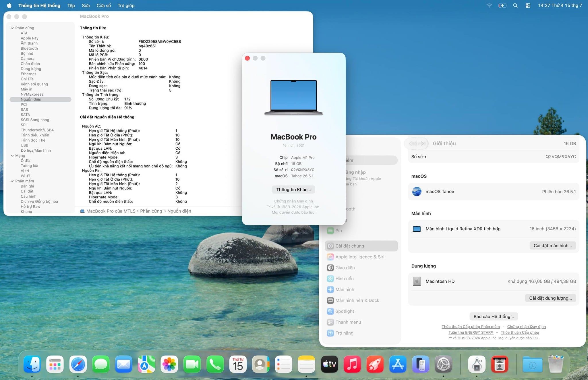
Task: Open Spotlight search from the menu bar
Action: [515, 5]
